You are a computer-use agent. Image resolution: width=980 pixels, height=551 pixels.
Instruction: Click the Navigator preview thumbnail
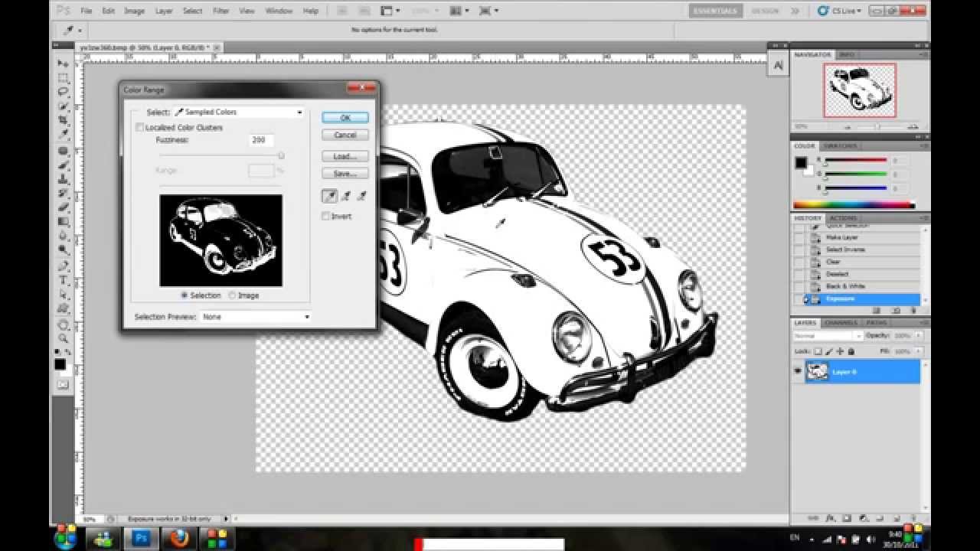coord(860,90)
